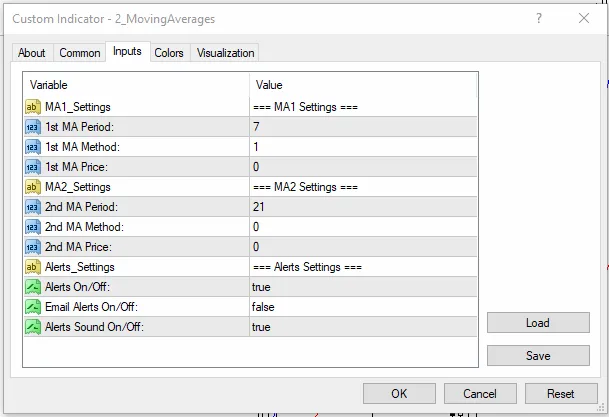The width and height of the screenshot is (609, 417).
Task: Click the 'MA1_Settings' variable name
Action: (78, 107)
